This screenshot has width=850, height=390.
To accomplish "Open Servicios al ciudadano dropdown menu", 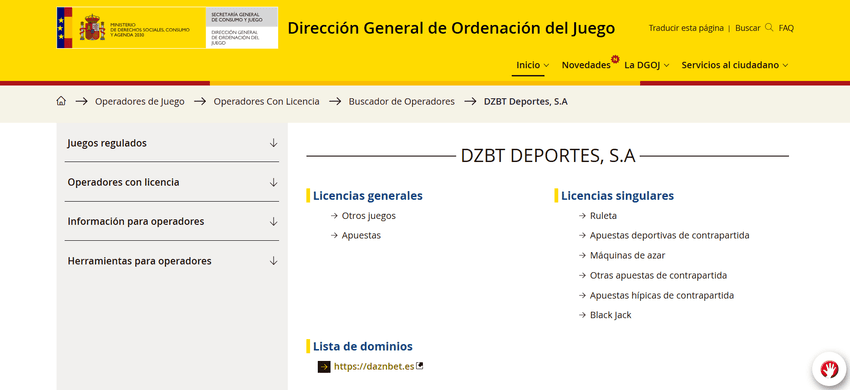I will [x=735, y=65].
